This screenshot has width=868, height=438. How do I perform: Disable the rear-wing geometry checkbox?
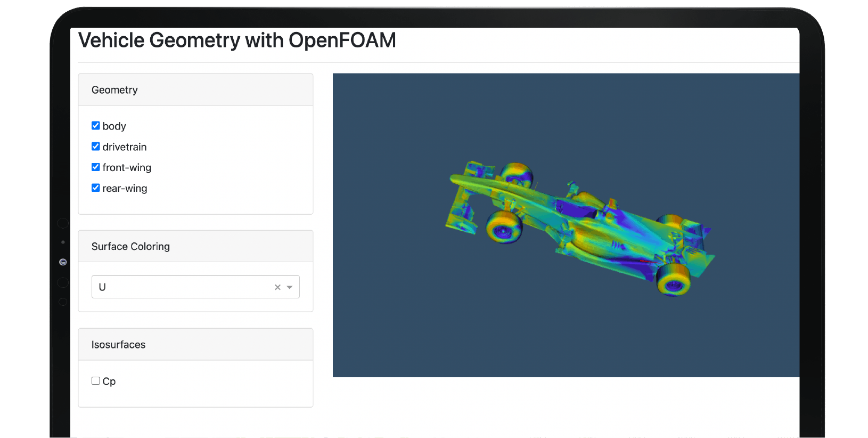tap(96, 188)
